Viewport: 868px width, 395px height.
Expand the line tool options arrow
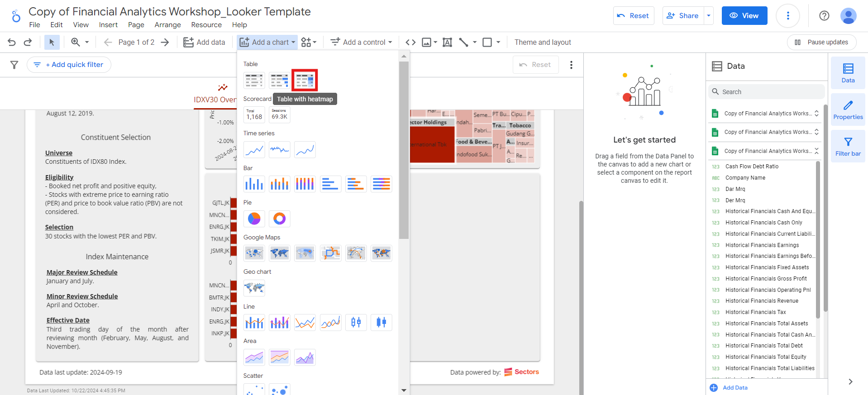point(475,42)
